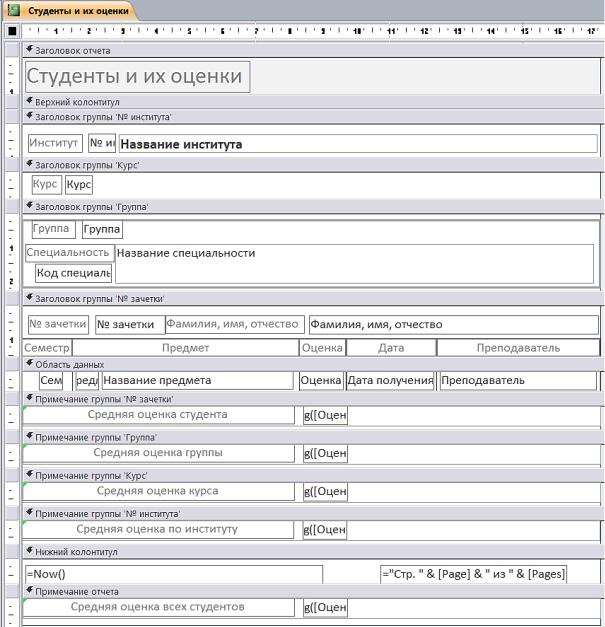Select the black 'Оценка' field in data area
Image resolution: width=605 pixels, height=627 pixels.
(x=321, y=381)
